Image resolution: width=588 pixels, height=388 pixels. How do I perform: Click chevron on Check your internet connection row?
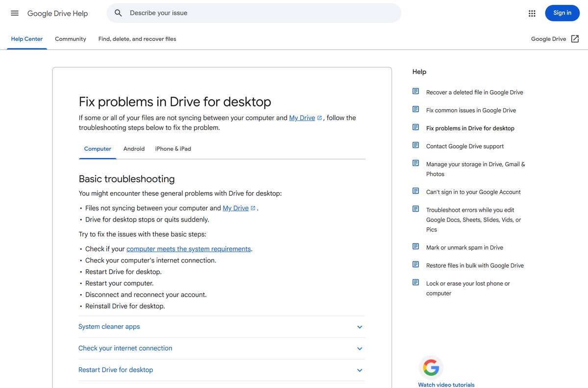360,349
